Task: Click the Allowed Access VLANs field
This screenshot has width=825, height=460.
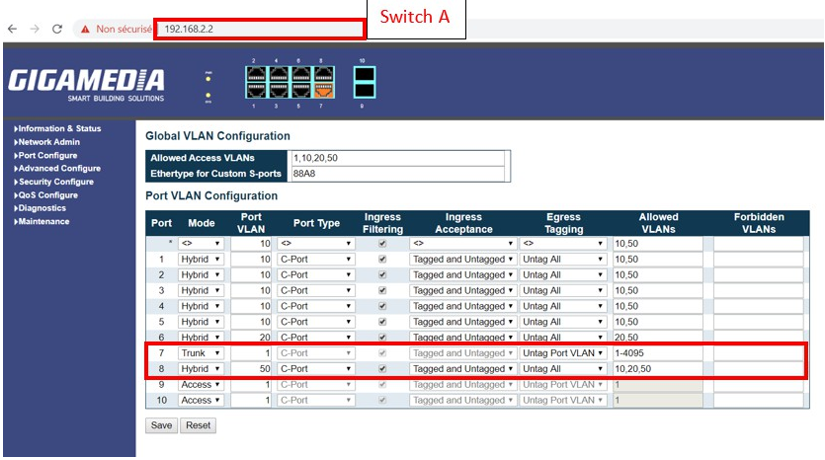Action: pos(398,158)
